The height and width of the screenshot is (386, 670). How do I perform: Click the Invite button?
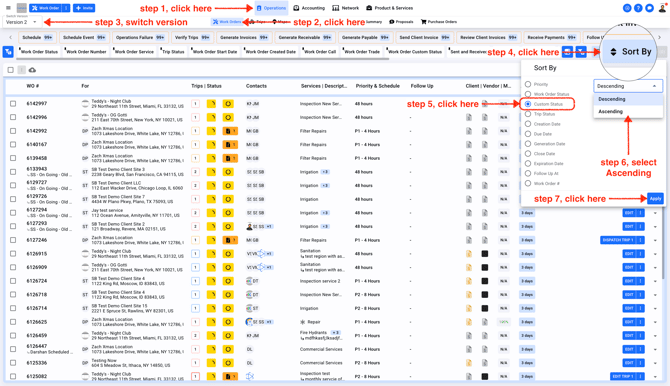click(x=84, y=8)
